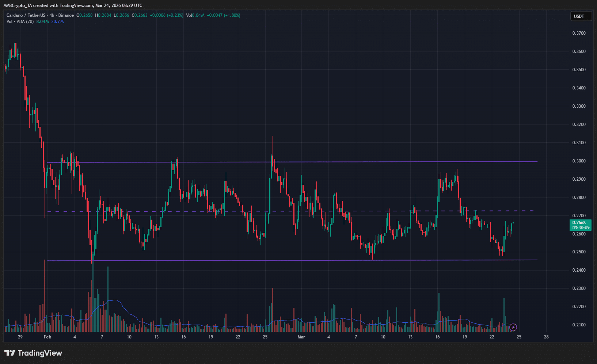Click the 0.3000 price axis label
Image resolution: width=597 pixels, height=364 pixels.
point(579,161)
